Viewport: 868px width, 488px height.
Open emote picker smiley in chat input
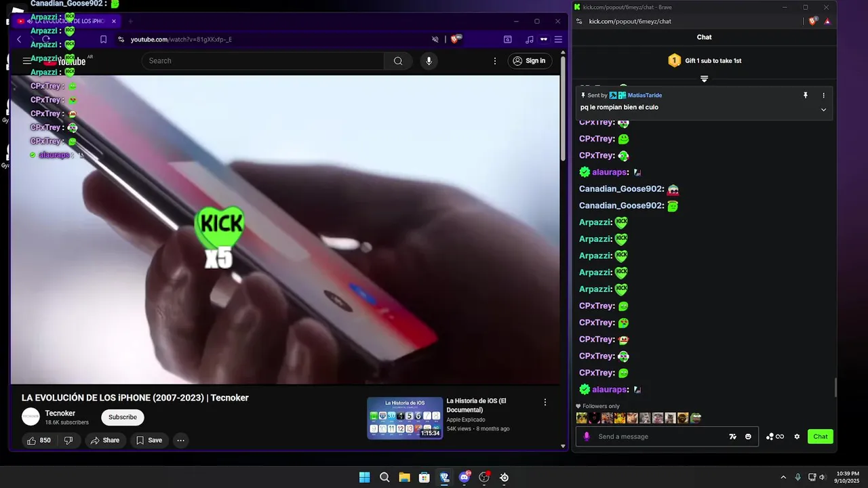pos(748,436)
